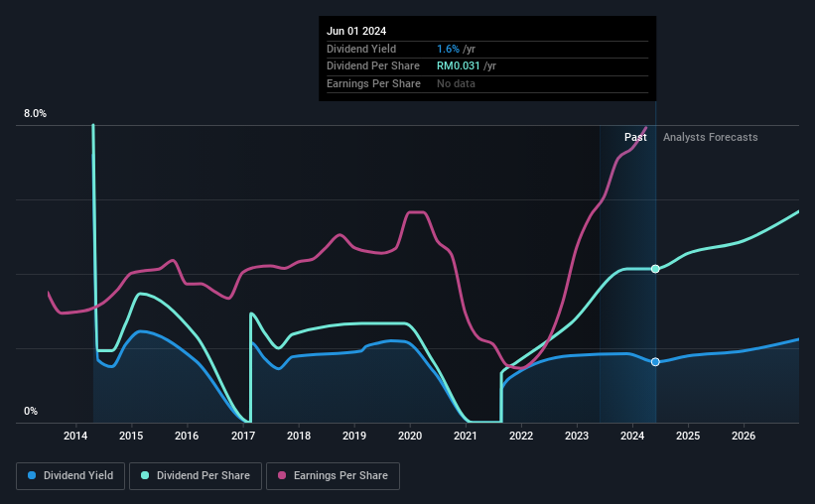Select the blue data point marker on chart
Screen dimensions: 815x504
pos(655,362)
